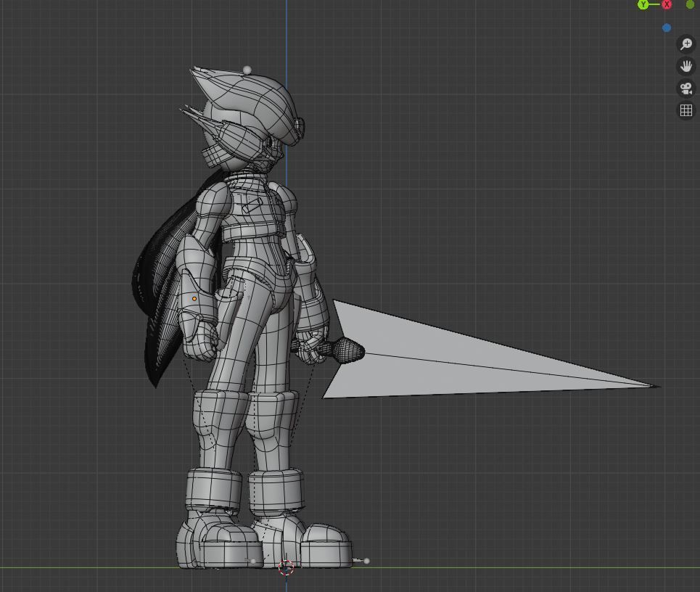Click the red X axis gizmo handle

pyautogui.click(x=667, y=4)
